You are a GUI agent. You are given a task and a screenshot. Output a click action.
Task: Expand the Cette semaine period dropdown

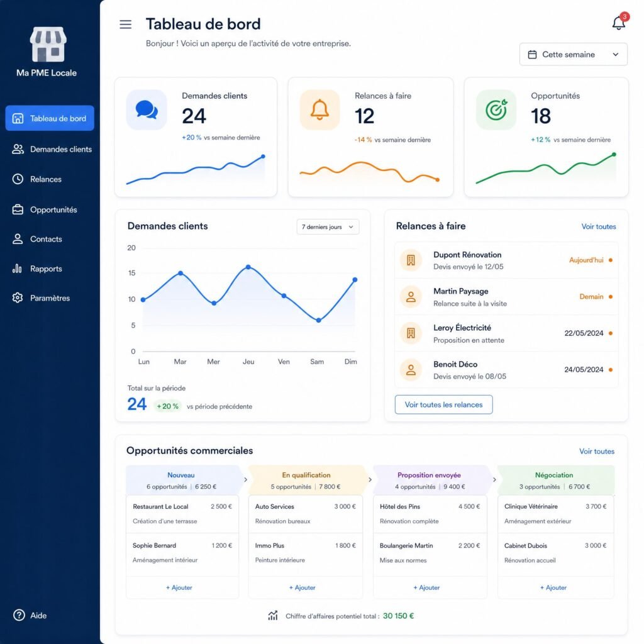pos(574,54)
